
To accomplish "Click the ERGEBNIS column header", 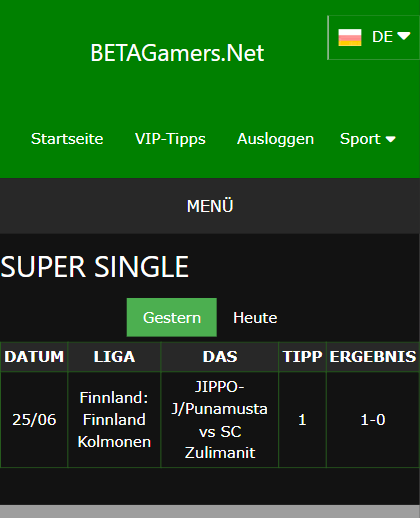I will click(x=373, y=357).
